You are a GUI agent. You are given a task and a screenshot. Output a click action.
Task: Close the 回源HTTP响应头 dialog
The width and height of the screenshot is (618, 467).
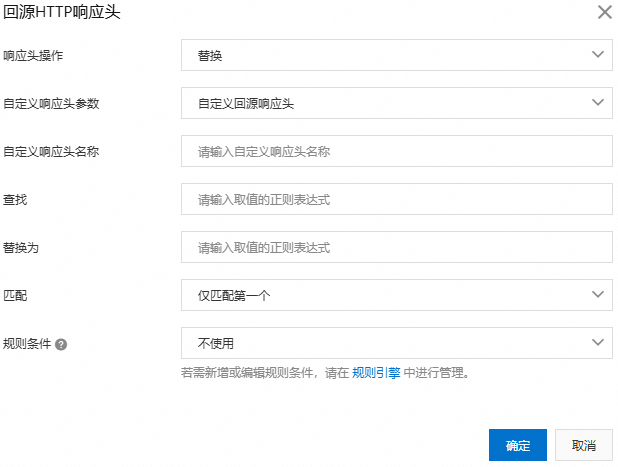click(605, 12)
